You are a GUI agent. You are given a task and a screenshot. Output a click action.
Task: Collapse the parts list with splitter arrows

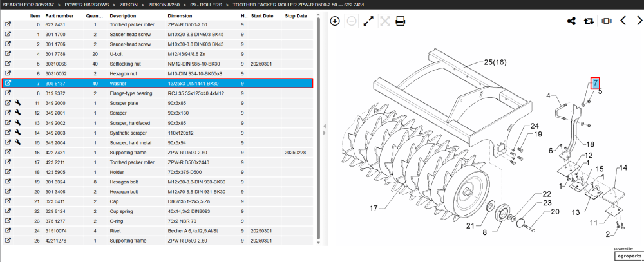pyautogui.click(x=324, y=129)
